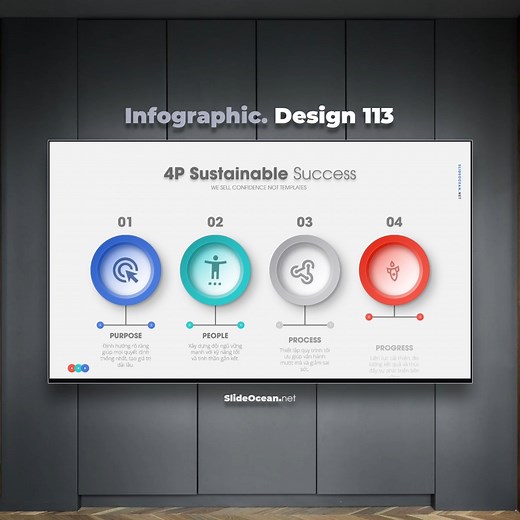The image size is (520, 520).
Task: Click the WE SELL CONFIDENCE NOT TEMPLATES subtitle
Action: (x=259, y=188)
